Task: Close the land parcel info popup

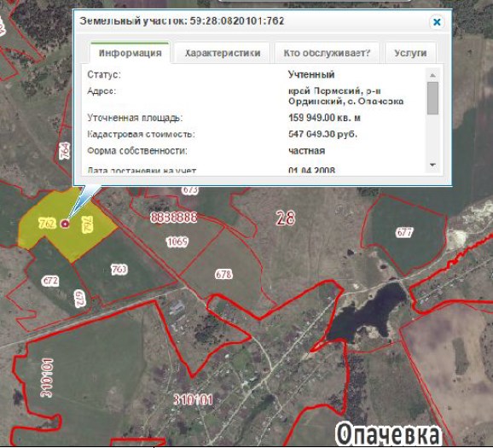Action: (x=437, y=22)
